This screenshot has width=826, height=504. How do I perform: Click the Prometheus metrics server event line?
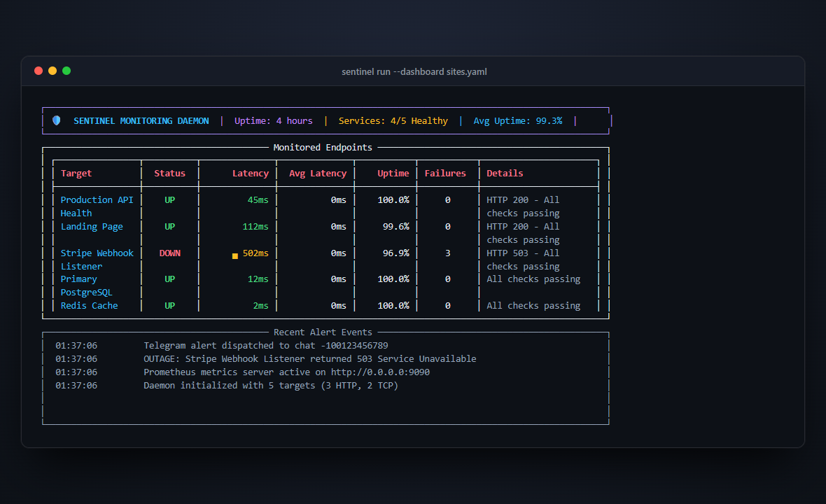286,372
